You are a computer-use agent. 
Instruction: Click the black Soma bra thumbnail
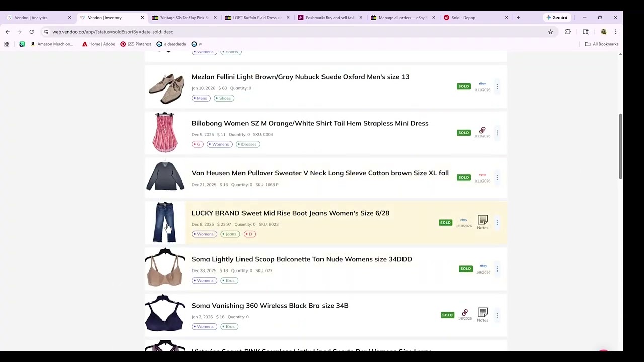(165, 314)
